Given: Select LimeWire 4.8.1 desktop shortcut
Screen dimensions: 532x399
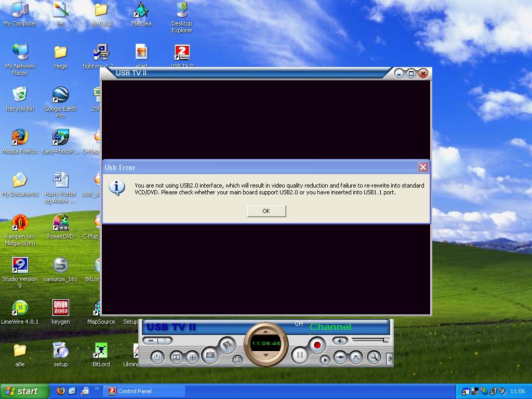Looking at the screenshot, I should point(20,312).
